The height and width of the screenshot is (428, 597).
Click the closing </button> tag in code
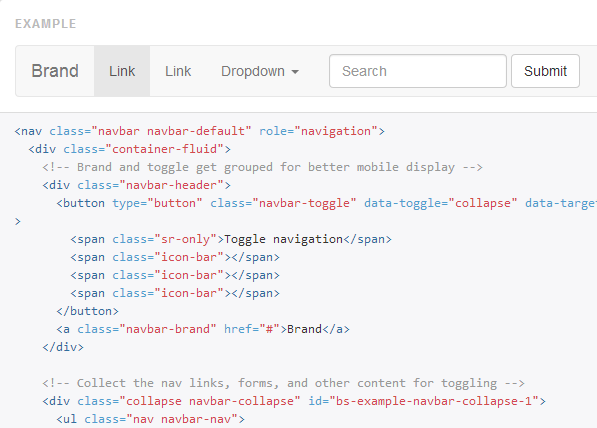pos(88,311)
